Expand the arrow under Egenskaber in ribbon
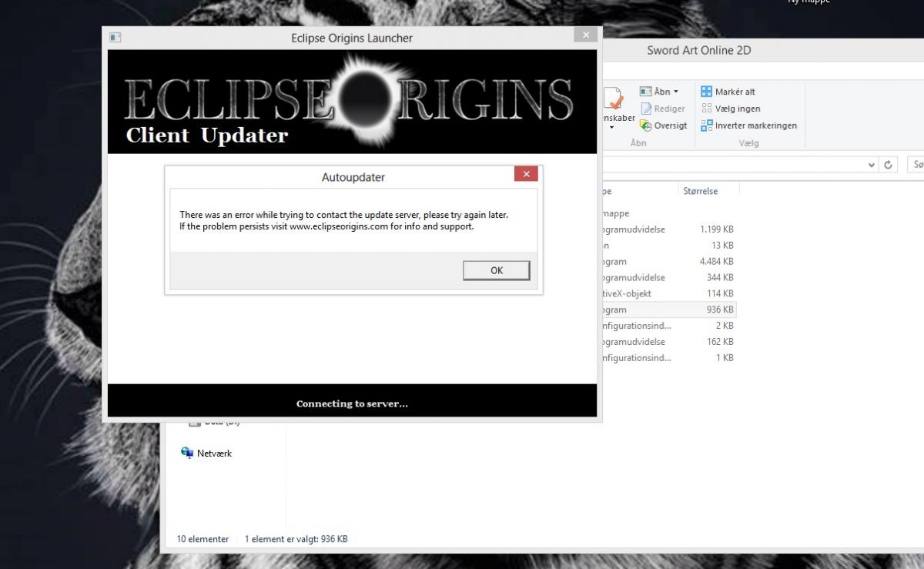This screenshot has width=924, height=569. 613,127
